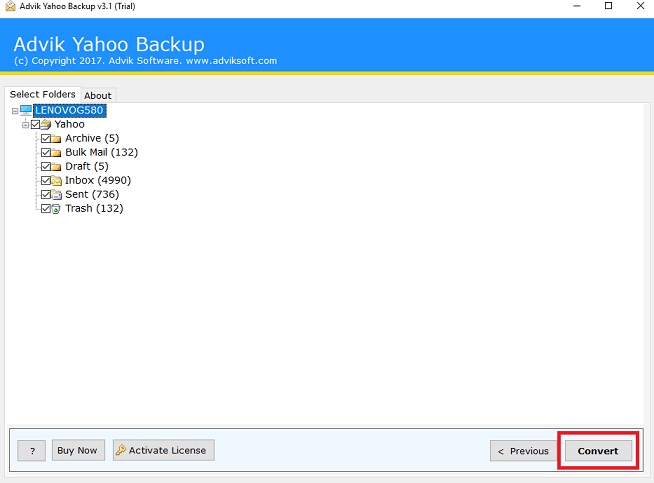Select the Bulk Mail (132) label
The height and width of the screenshot is (483, 654).
click(x=101, y=152)
